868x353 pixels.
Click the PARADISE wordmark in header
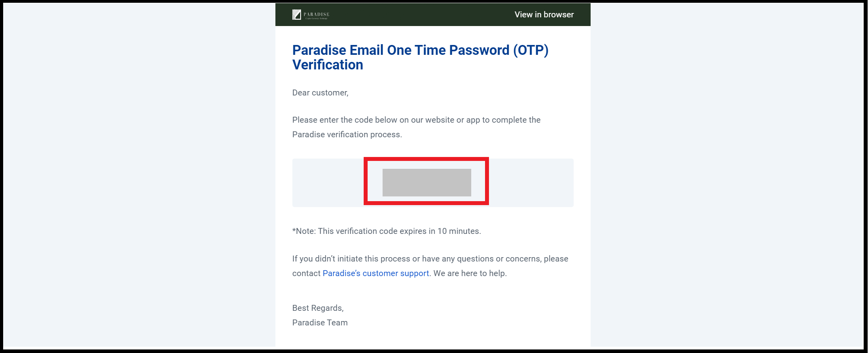[316, 14]
